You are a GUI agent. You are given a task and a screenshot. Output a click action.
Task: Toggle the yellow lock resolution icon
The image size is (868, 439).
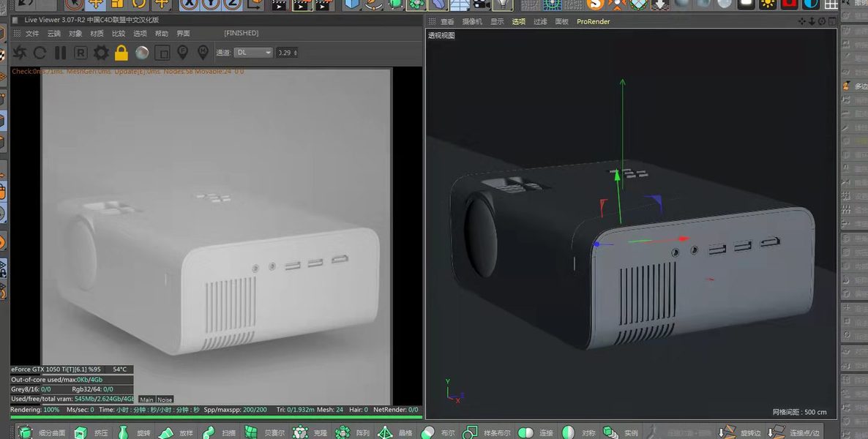(121, 53)
